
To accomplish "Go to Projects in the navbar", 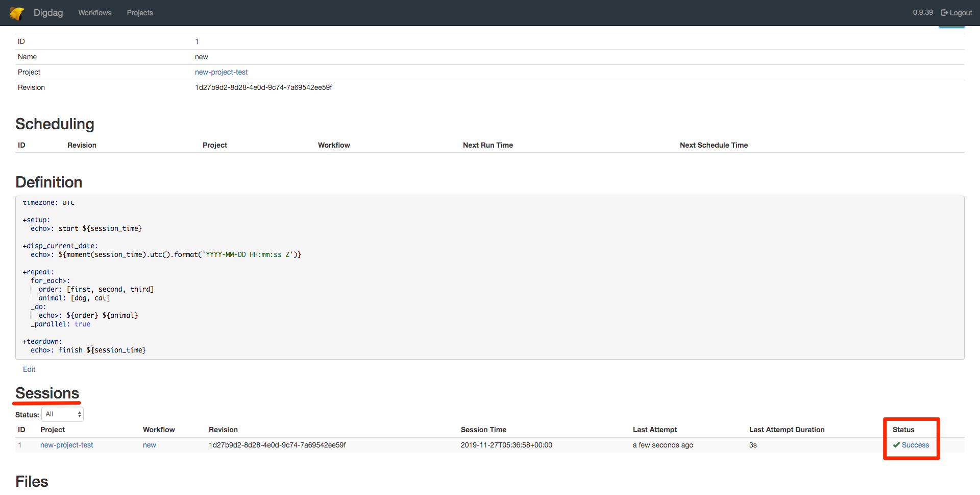I will click(x=140, y=13).
